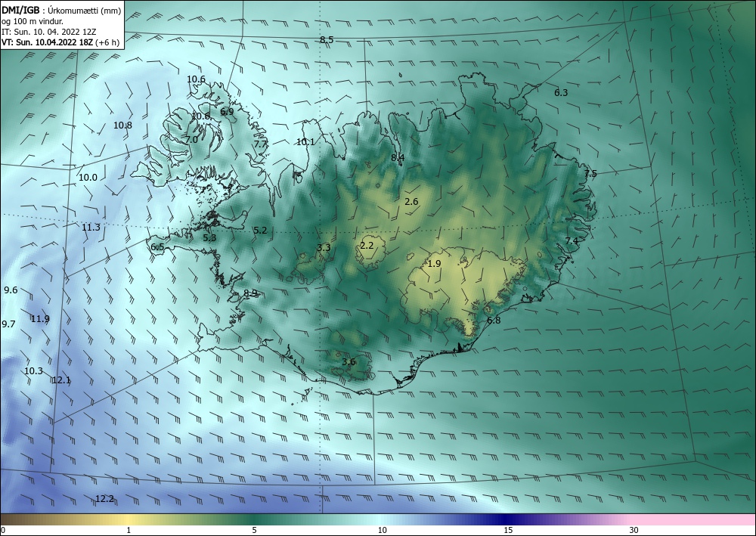The width and height of the screenshot is (756, 536).
Task: Click the 3.3 value over the western glacier
Action: 324,248
